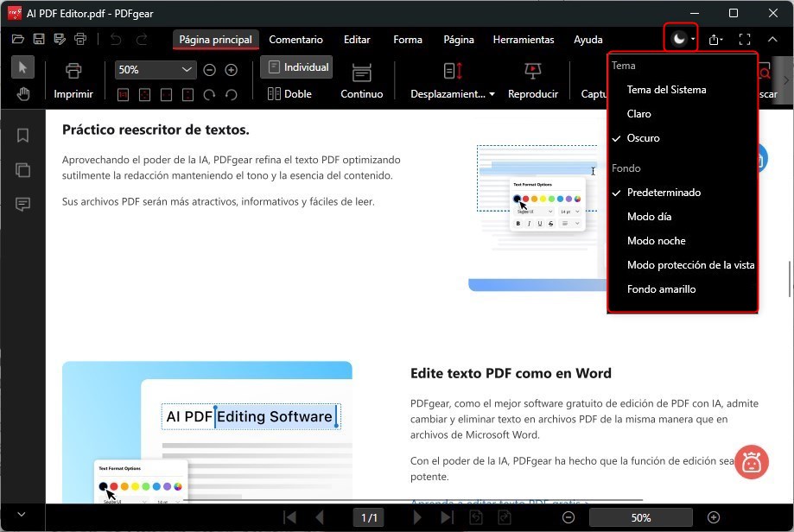
Task: Open the share dropdown
Action: [715, 40]
